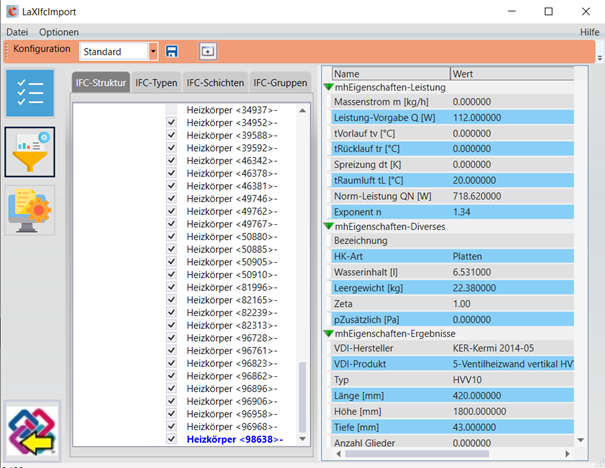
Task: Click the Name column header
Action: (391, 74)
